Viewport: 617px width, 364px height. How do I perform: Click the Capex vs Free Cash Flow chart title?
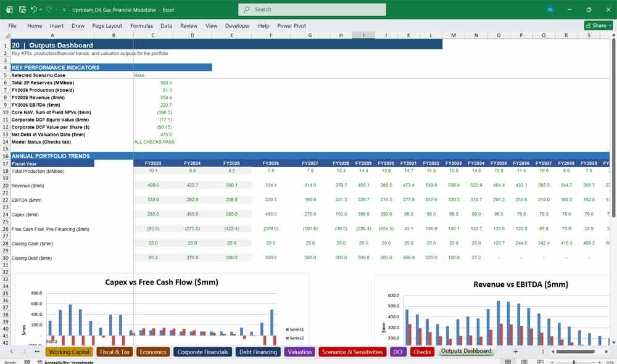pyautogui.click(x=161, y=282)
